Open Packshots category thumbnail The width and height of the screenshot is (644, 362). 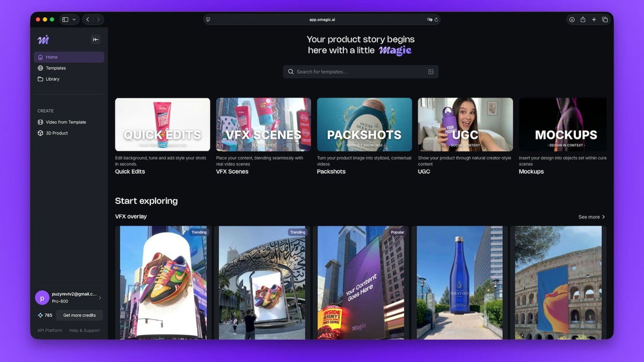(x=364, y=124)
